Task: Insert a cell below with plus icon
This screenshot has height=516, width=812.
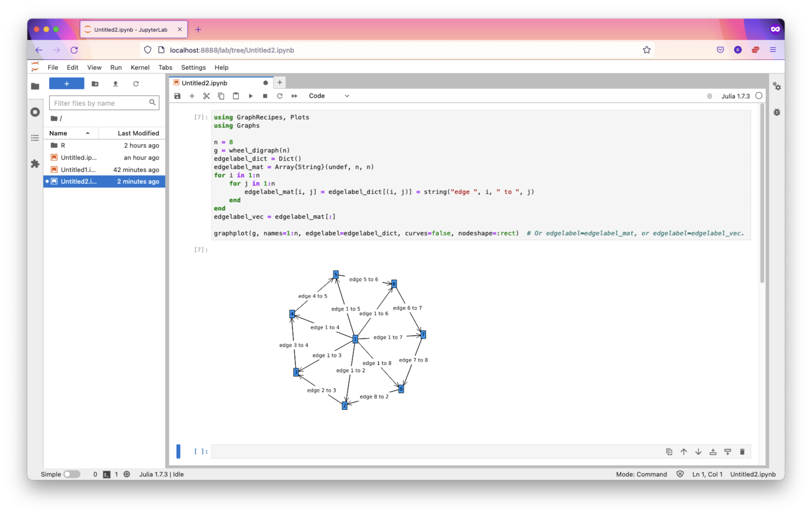Action: pyautogui.click(x=192, y=96)
